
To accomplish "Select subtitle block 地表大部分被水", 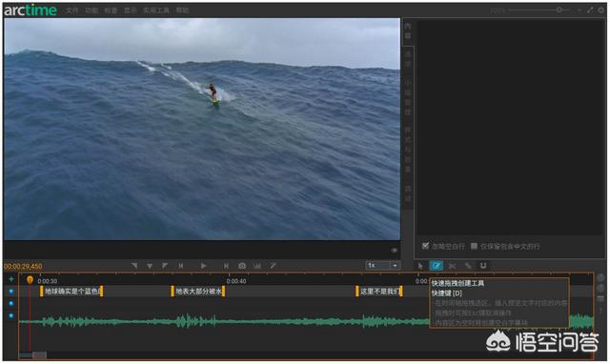I will pyautogui.click(x=198, y=292).
